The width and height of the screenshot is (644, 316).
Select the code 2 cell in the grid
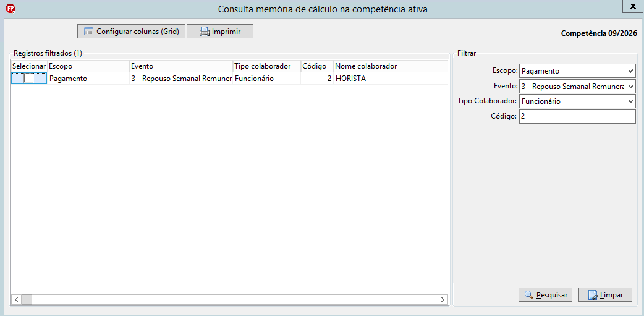coord(317,79)
